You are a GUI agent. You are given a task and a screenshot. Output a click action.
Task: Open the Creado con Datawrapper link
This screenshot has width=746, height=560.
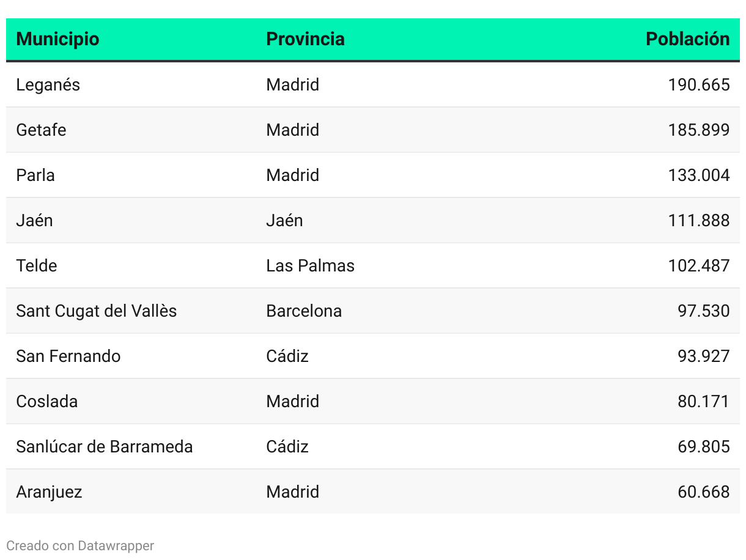[x=80, y=545]
